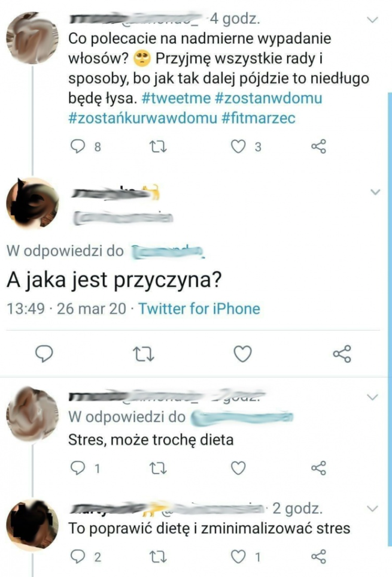Share the hair loss question tweet
Screen dimensions: 392x577
318,146
